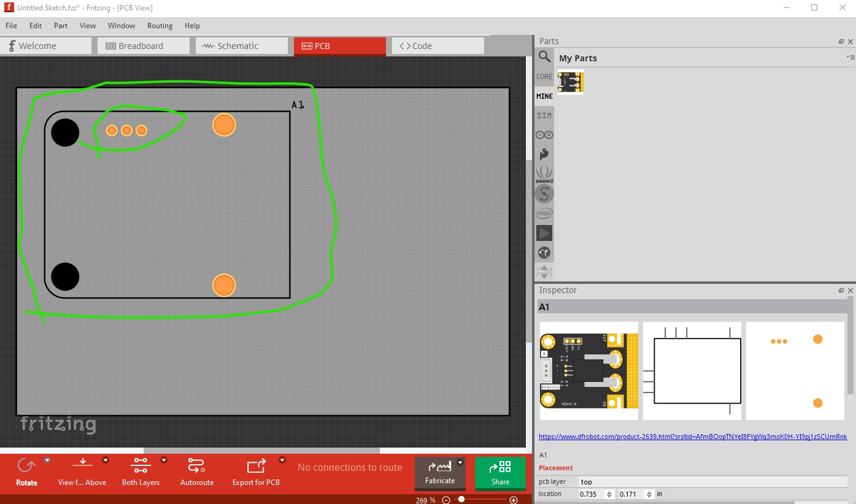Open the dfrobot product link
This screenshot has width=856, height=504.
coord(693,437)
